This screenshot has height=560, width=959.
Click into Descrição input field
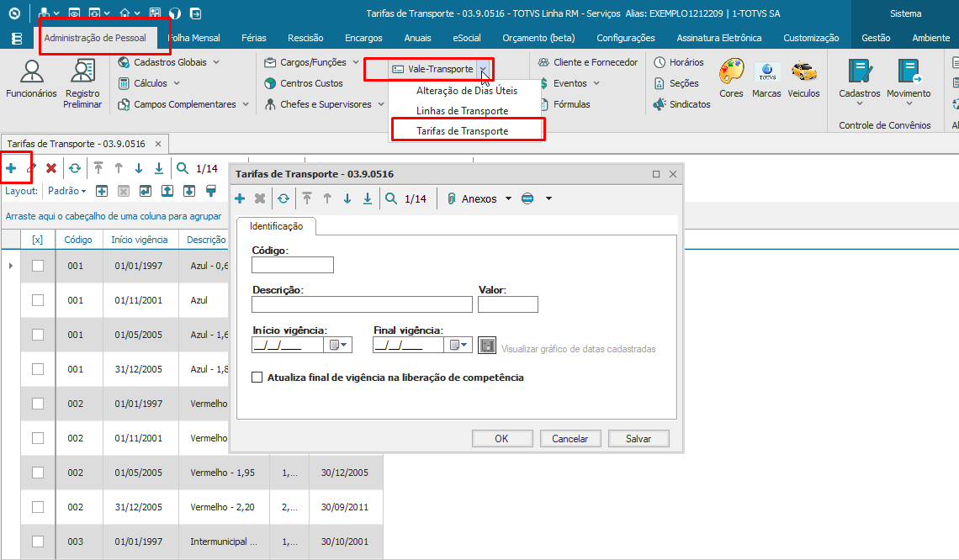pos(362,304)
